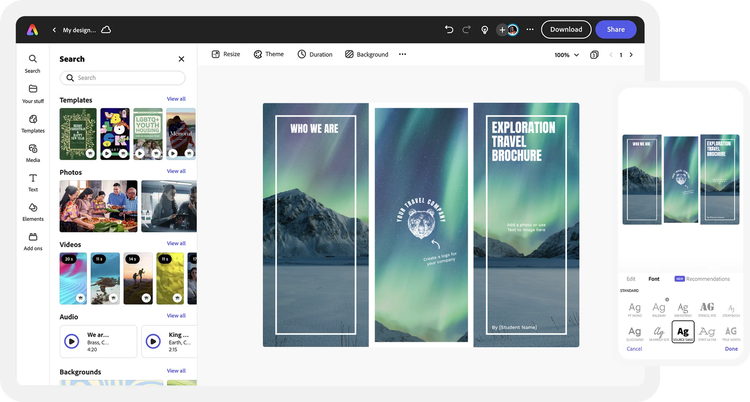The image size is (750, 402).
Task: Click the panel search input field
Action: [x=122, y=78]
